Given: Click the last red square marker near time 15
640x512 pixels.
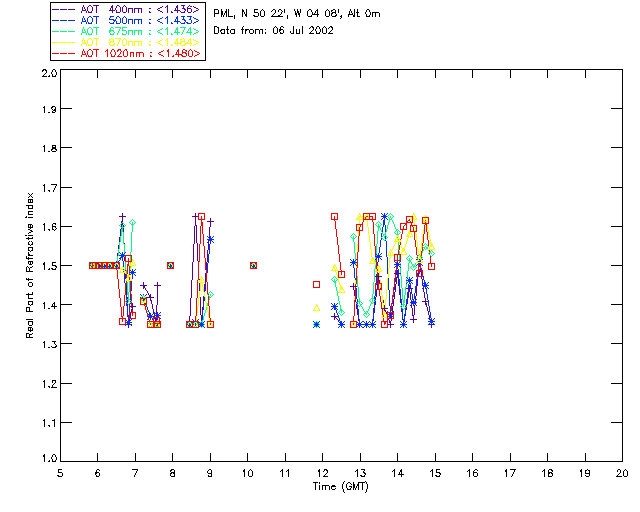Looking at the screenshot, I should 431,266.
